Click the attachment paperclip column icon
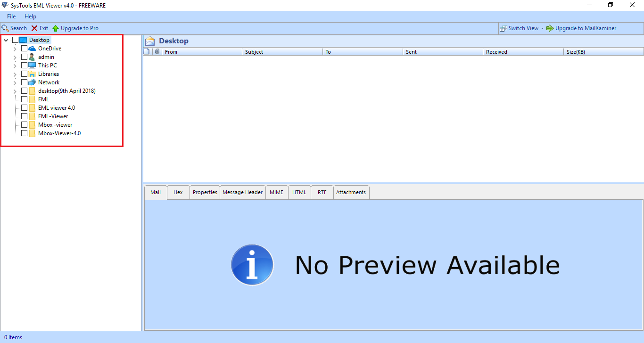644x343 pixels. click(157, 51)
